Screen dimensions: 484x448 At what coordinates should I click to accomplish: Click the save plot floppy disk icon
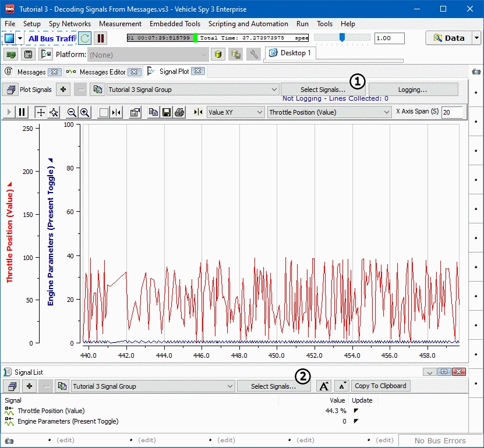point(167,112)
